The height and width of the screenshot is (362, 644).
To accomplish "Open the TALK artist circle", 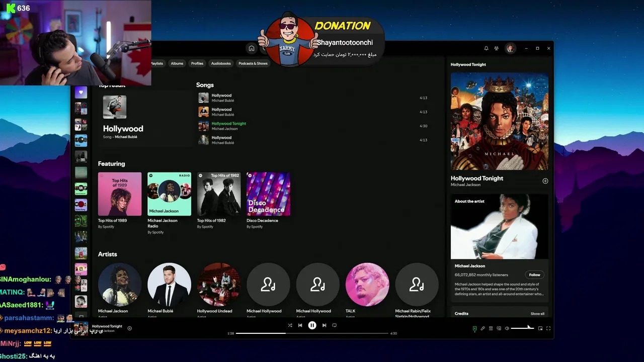I will coord(367,285).
